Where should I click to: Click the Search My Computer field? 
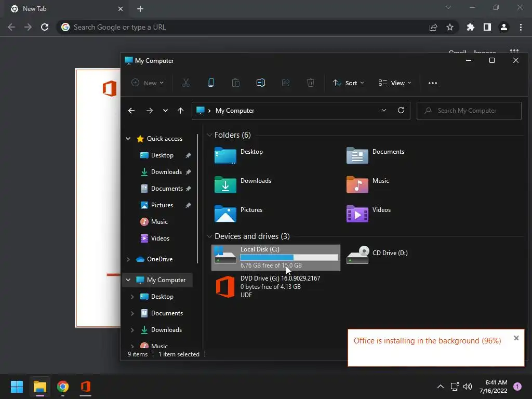coord(469,111)
